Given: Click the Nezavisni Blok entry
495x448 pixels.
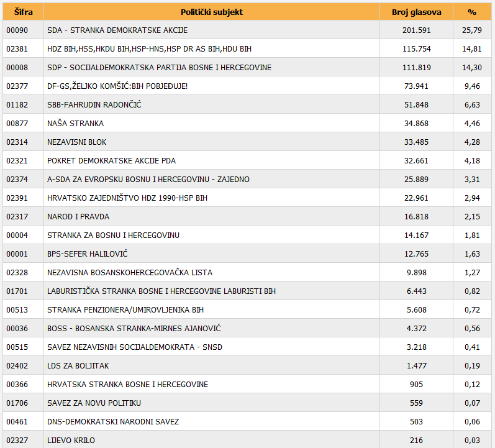Looking at the screenshot, I should tap(77, 142).
